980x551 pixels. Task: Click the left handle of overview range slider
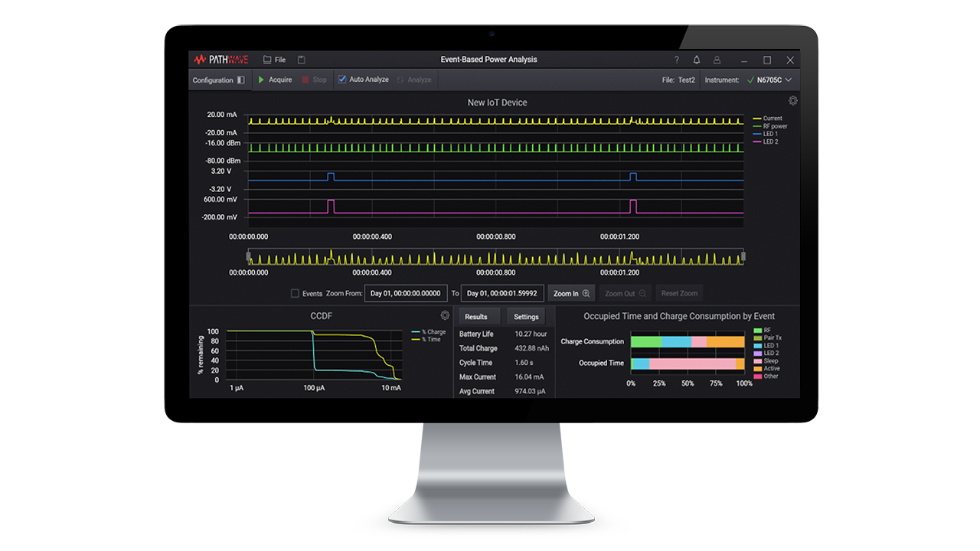(x=248, y=257)
